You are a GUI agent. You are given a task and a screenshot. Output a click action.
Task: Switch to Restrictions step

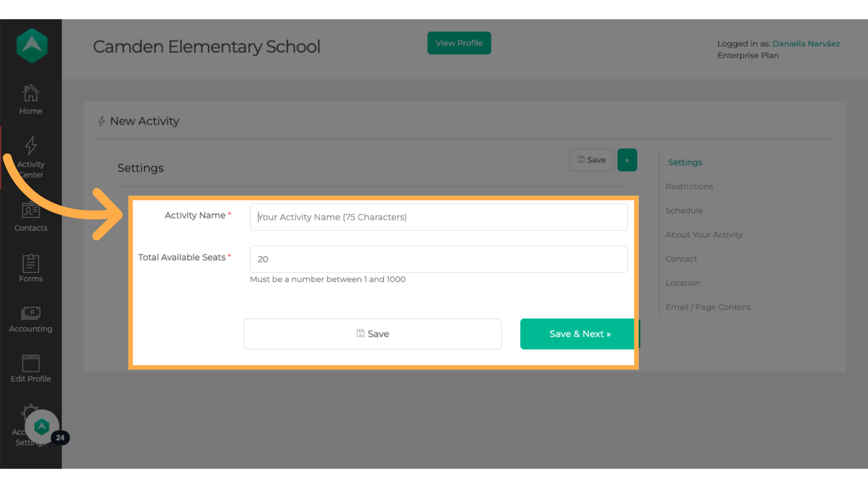point(689,187)
